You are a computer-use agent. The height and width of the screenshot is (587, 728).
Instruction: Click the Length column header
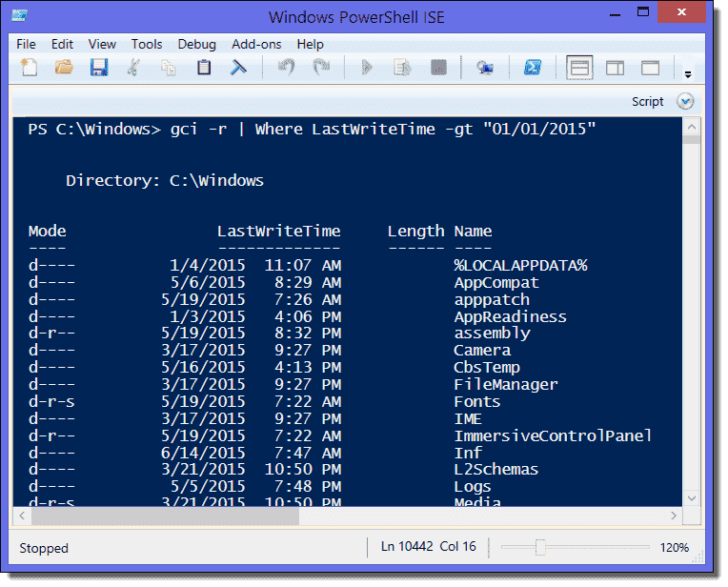pyautogui.click(x=416, y=232)
